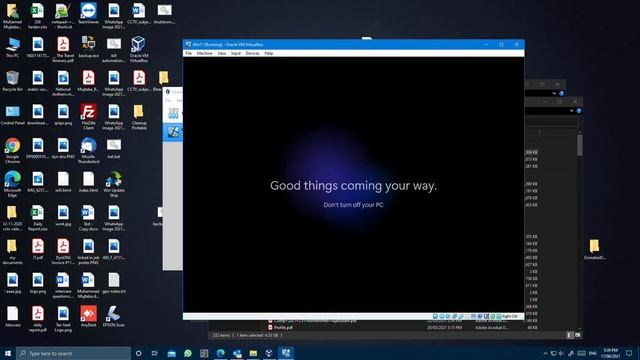Select the EPSON Scan desktop icon
Viewport: 640px width, 360px height.
tap(113, 316)
